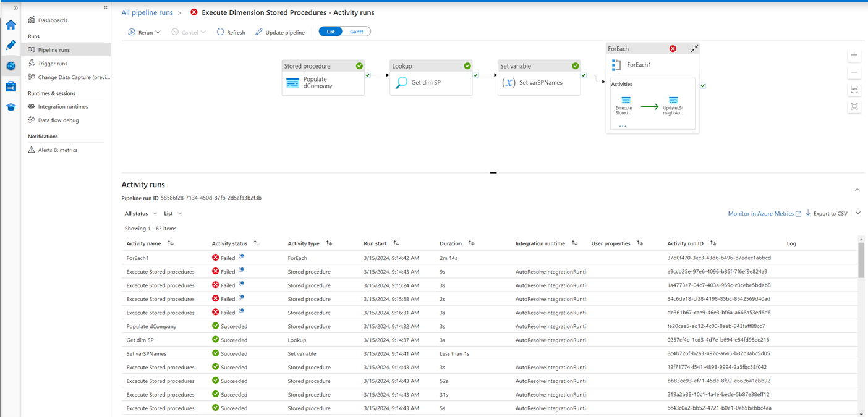Image resolution: width=868 pixels, height=417 pixels.
Task: Click the Home icon in left rail
Action: point(11,25)
